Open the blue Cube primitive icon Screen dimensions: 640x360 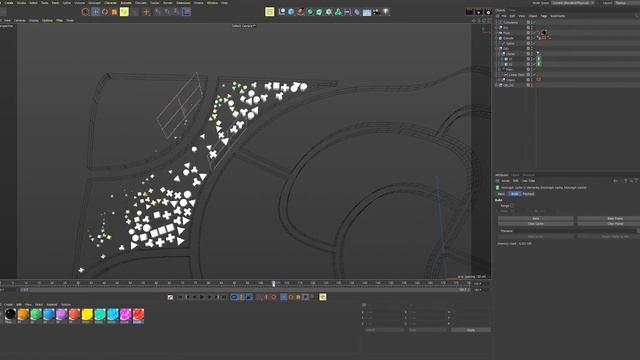(291, 12)
